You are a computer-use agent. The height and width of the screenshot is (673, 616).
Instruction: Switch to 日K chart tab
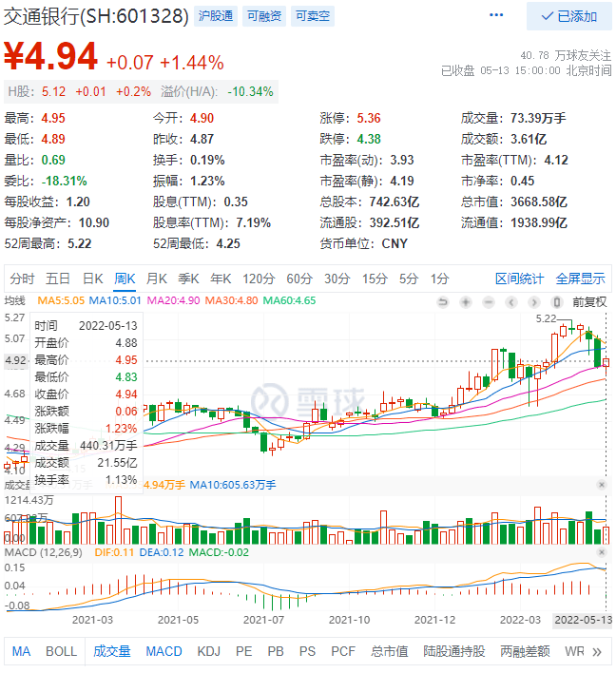pos(93,279)
